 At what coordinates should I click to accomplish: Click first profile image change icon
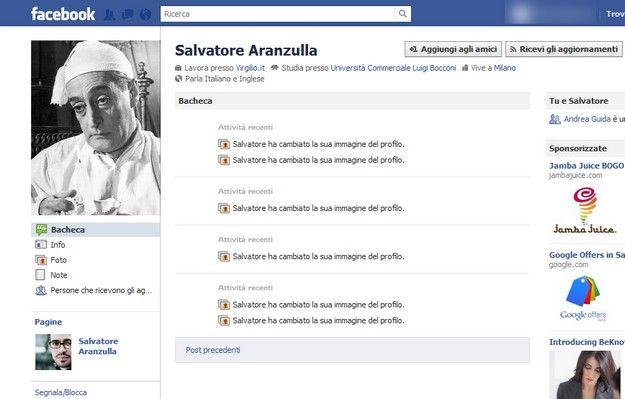pos(224,144)
